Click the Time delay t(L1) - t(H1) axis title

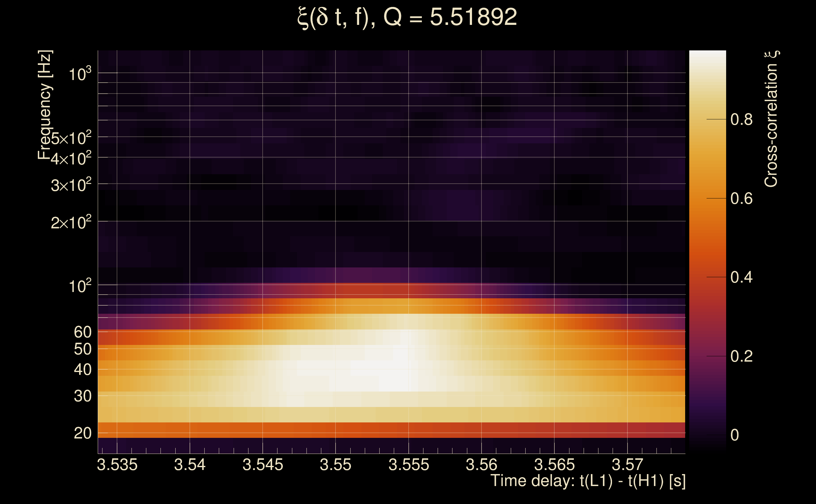click(588, 481)
